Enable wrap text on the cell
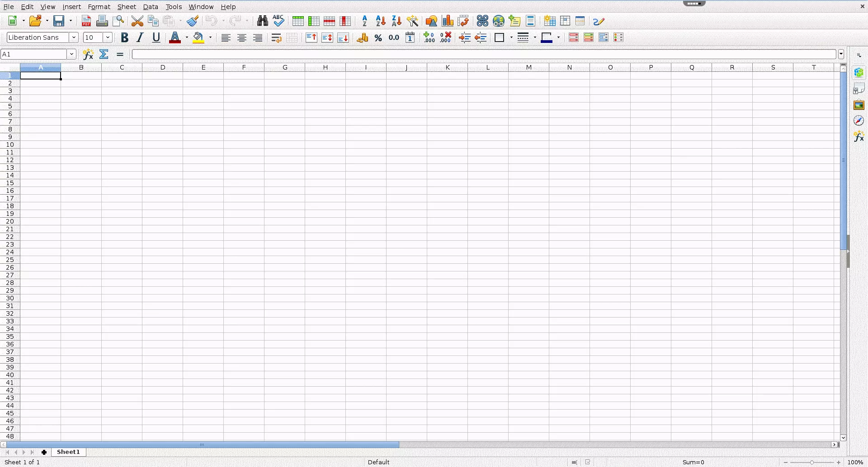This screenshot has width=868, height=467. 275,37
